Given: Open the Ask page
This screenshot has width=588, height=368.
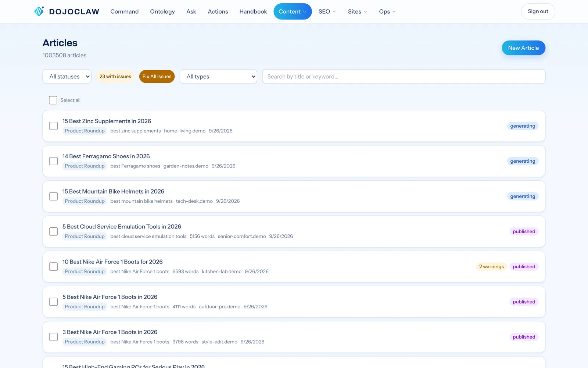Looking at the screenshot, I should [x=191, y=11].
